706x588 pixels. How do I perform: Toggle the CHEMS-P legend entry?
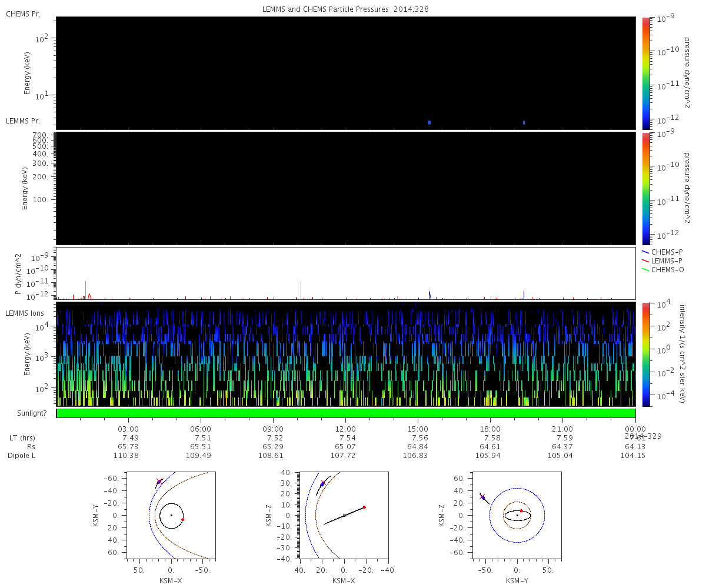click(662, 252)
